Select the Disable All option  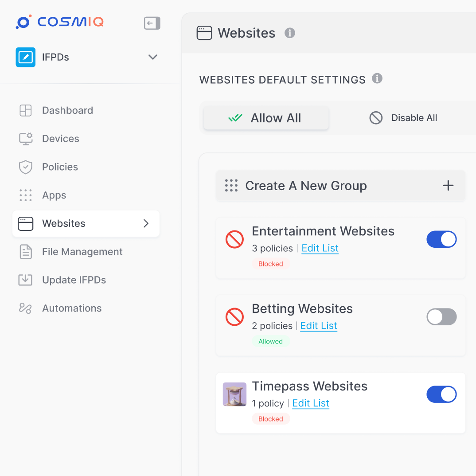click(403, 118)
